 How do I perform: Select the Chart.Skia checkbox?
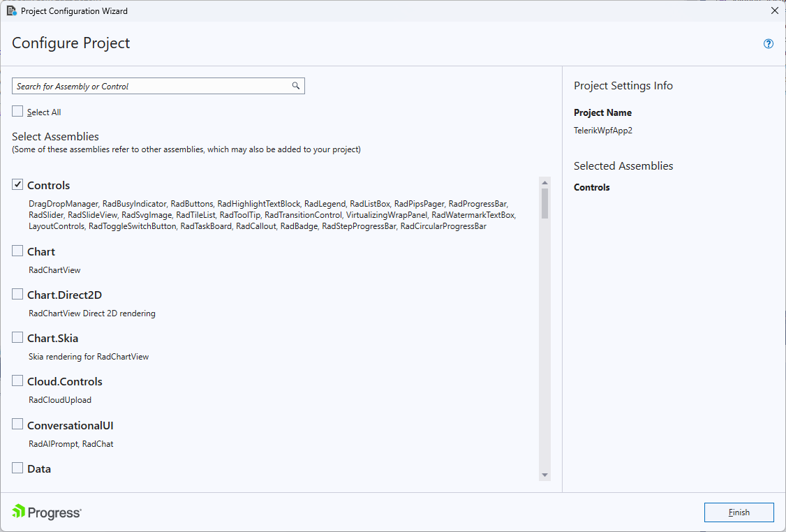click(x=17, y=337)
